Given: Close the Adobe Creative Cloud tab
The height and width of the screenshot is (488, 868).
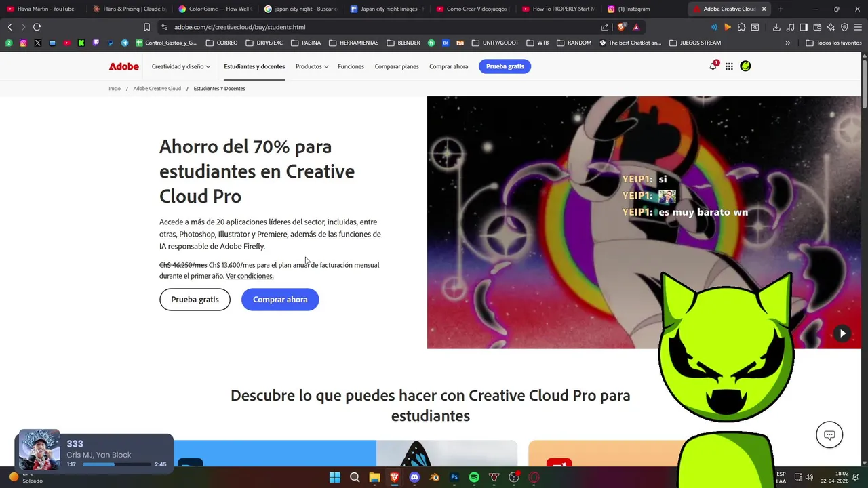Looking at the screenshot, I should point(764,9).
